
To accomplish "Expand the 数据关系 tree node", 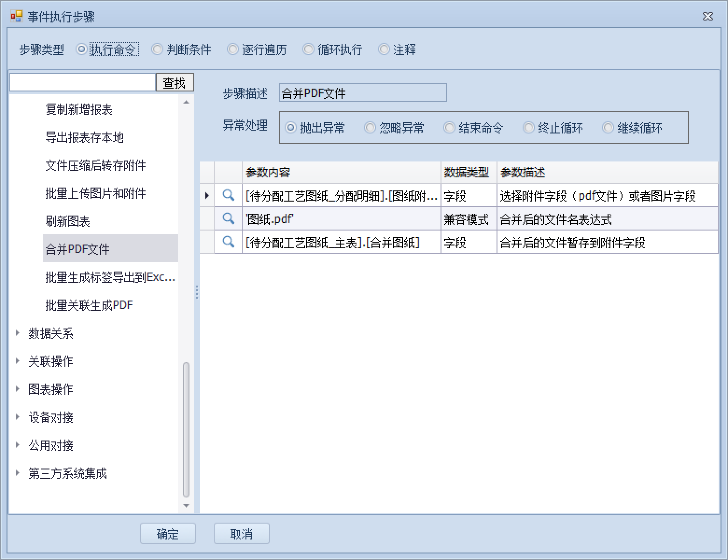I will coord(18,333).
